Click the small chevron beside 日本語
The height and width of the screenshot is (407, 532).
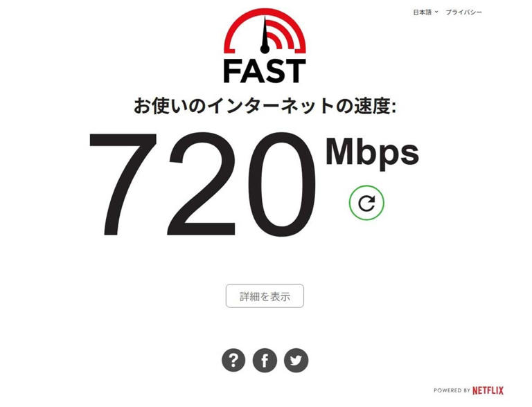coord(436,12)
